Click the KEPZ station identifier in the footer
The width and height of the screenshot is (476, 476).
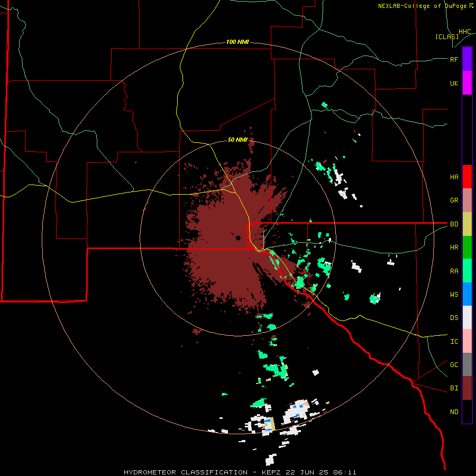click(272, 472)
